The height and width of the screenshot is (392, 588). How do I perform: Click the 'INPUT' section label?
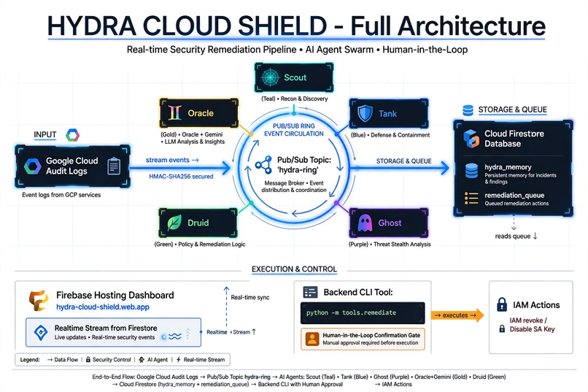click(x=45, y=134)
